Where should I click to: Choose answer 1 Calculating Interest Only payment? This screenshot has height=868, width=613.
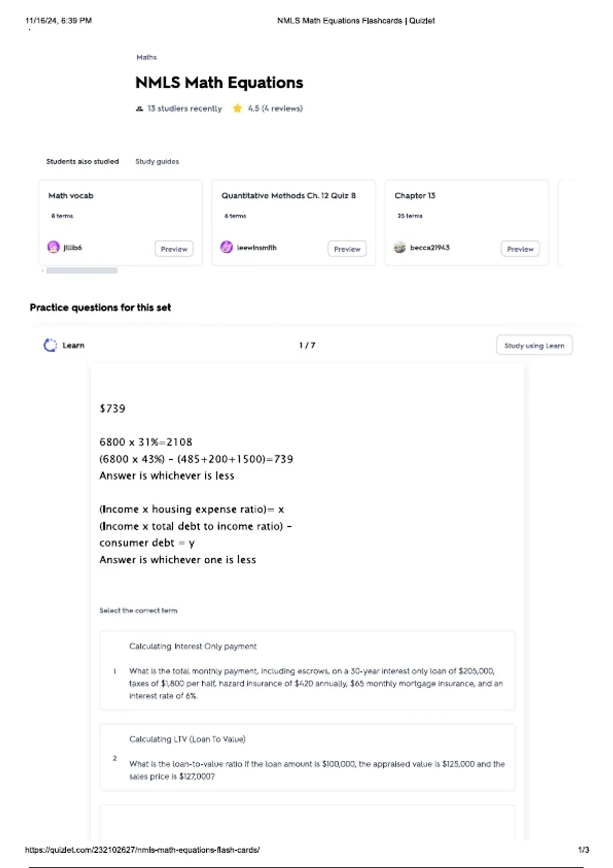coord(307,671)
